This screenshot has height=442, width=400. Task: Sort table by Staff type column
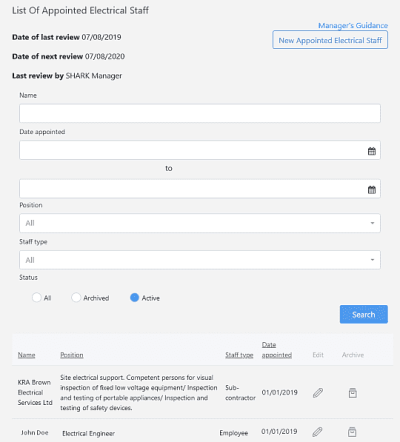239,355
